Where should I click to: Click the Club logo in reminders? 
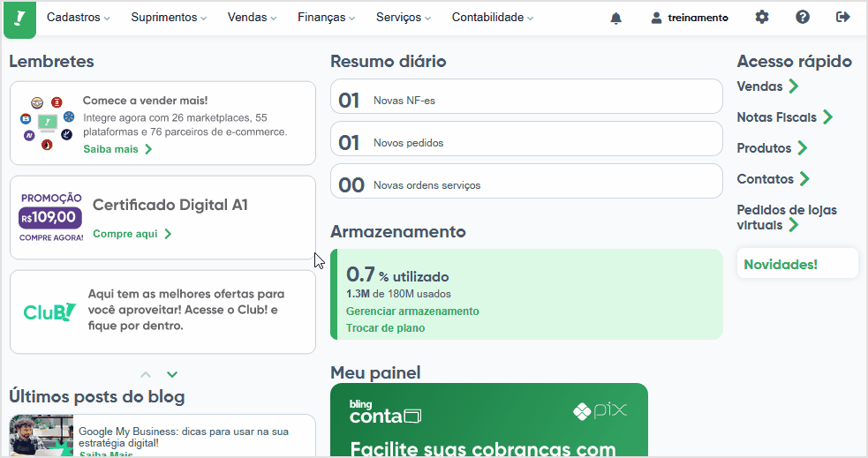(49, 312)
